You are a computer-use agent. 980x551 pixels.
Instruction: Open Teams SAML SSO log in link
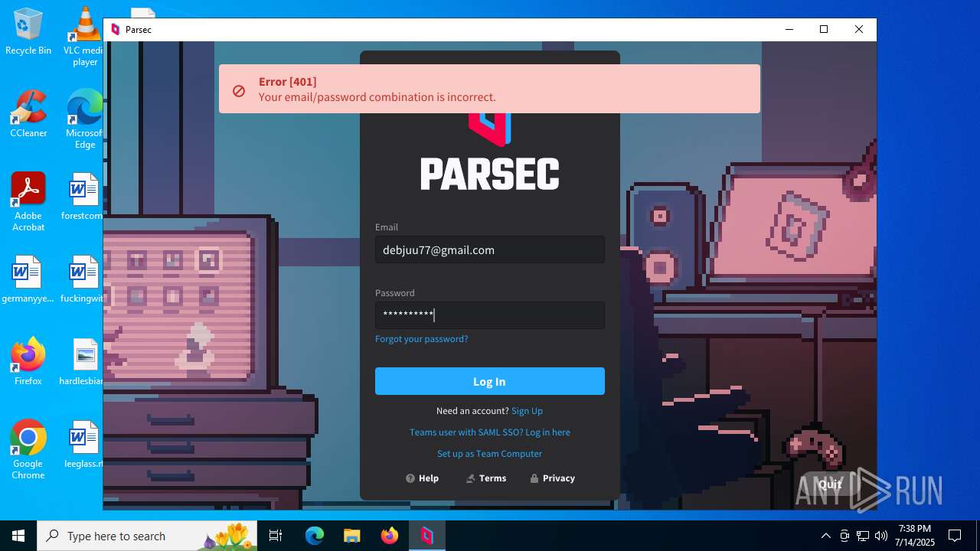tap(490, 432)
